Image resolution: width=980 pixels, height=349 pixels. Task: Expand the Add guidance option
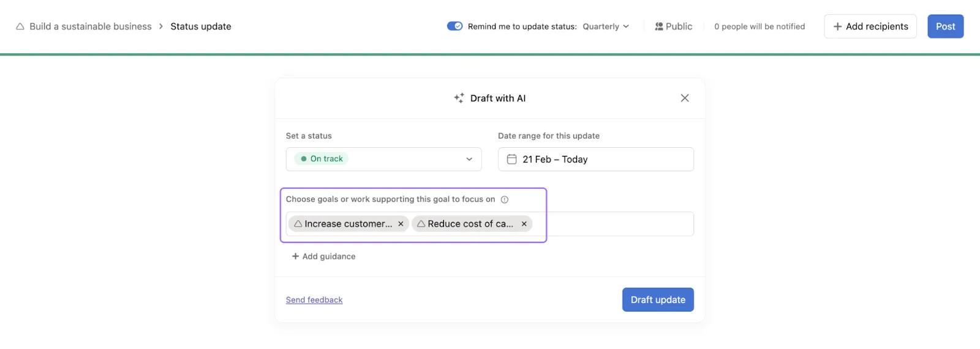point(323,256)
